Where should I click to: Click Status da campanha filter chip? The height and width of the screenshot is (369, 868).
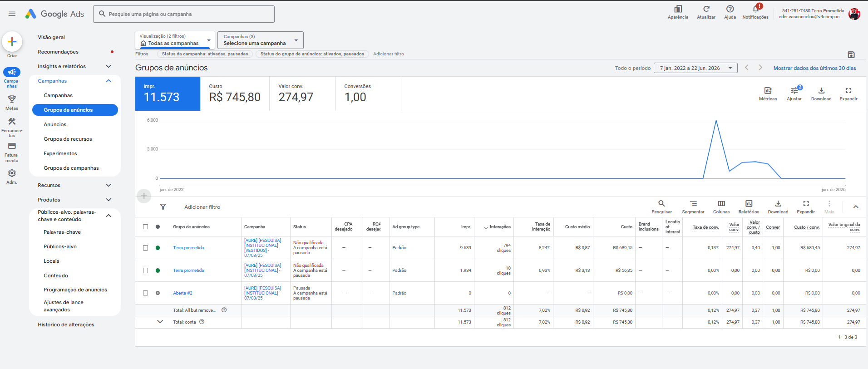tap(205, 54)
